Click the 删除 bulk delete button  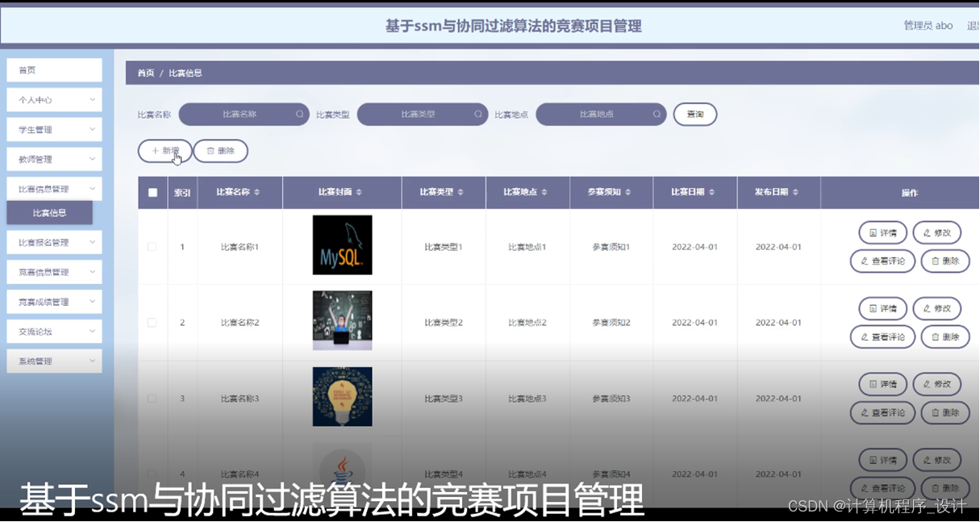[220, 151]
